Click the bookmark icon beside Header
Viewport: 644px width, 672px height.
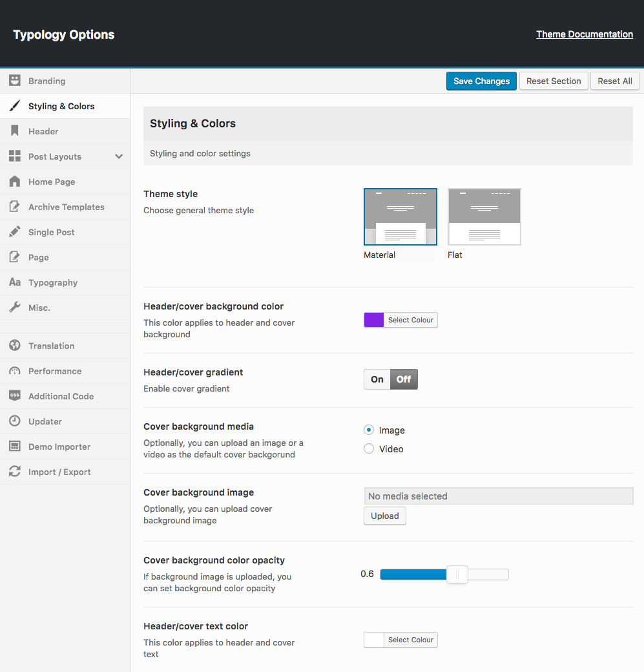tap(14, 131)
